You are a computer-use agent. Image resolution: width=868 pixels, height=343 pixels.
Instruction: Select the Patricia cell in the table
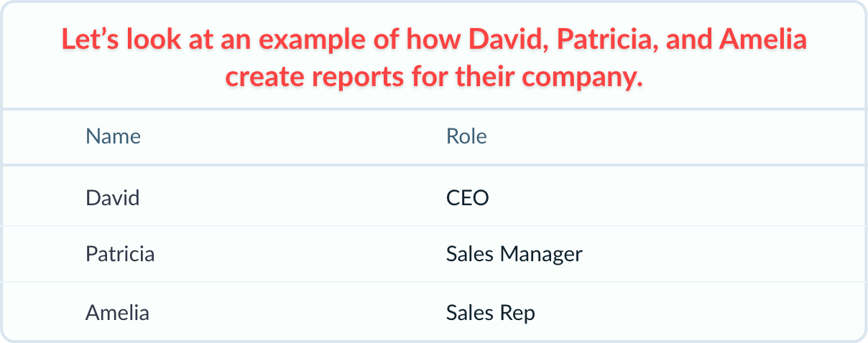tap(120, 254)
